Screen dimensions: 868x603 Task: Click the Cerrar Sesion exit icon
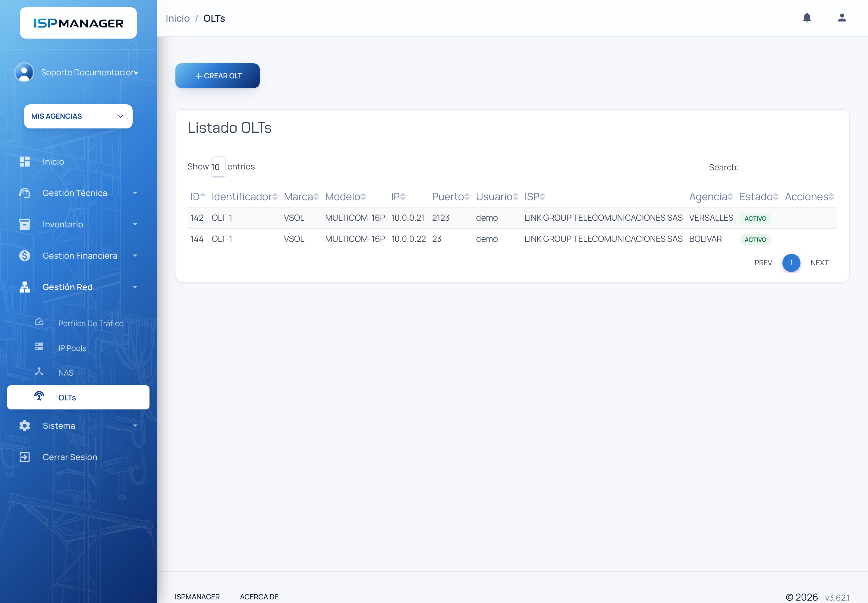24,457
